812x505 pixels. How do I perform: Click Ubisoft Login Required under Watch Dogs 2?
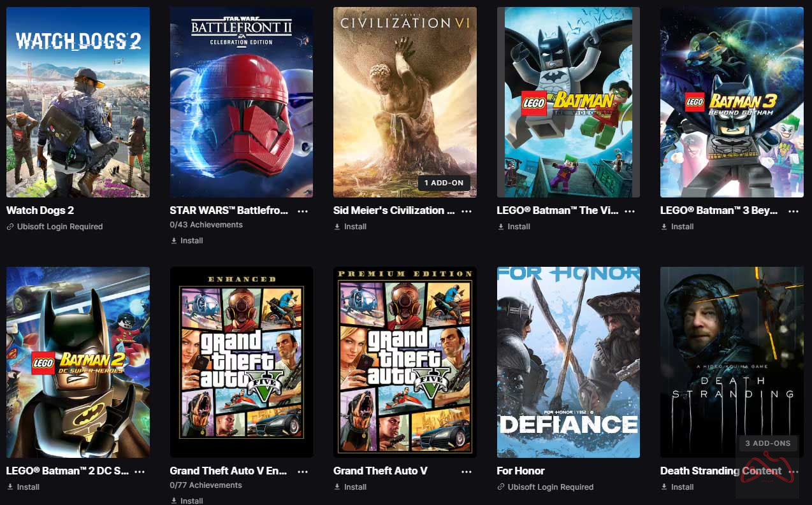tap(55, 227)
